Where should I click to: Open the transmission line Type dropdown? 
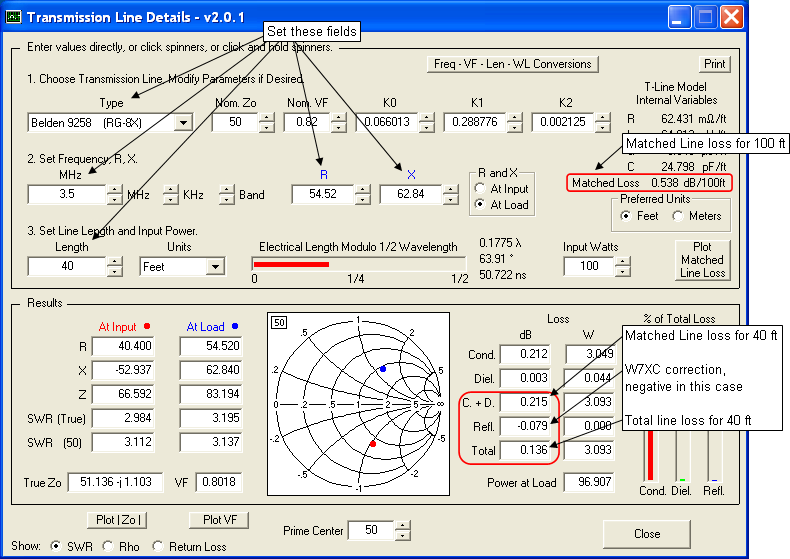182,123
